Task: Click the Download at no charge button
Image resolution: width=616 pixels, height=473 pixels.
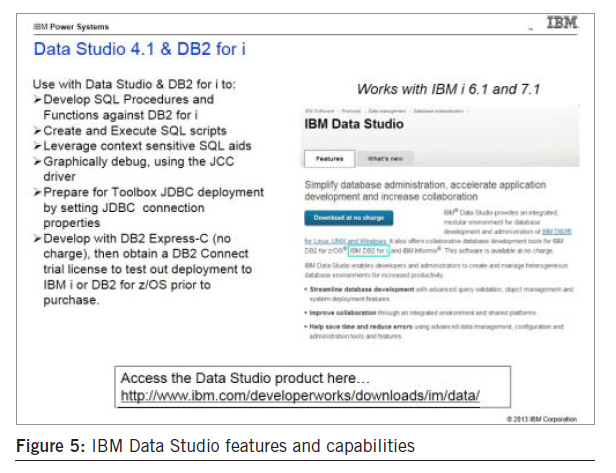Action: click(348, 218)
